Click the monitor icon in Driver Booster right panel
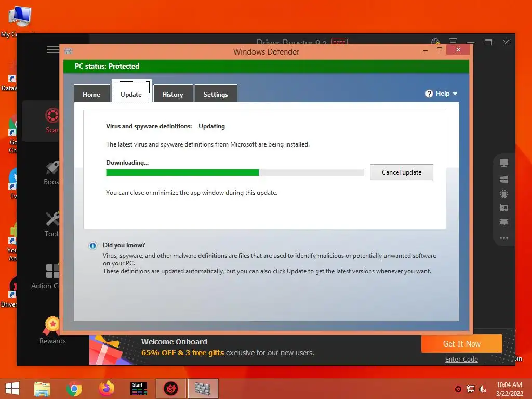The width and height of the screenshot is (532, 399). click(x=504, y=163)
